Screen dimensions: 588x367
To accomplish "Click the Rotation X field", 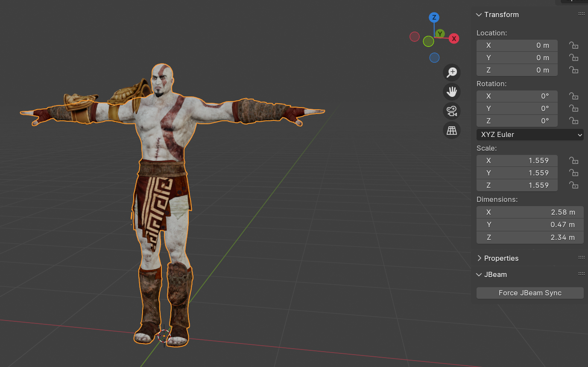I will click(x=517, y=96).
